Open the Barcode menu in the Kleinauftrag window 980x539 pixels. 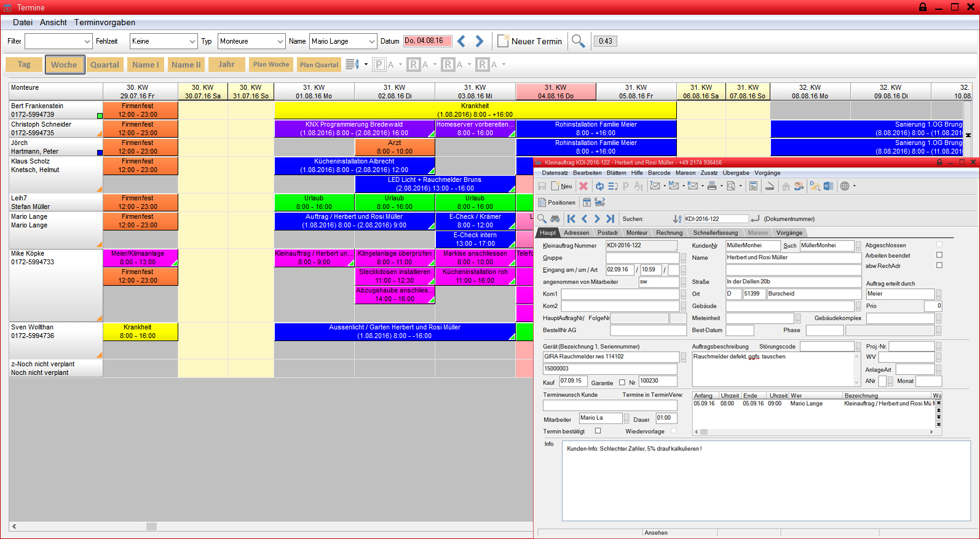coord(659,173)
